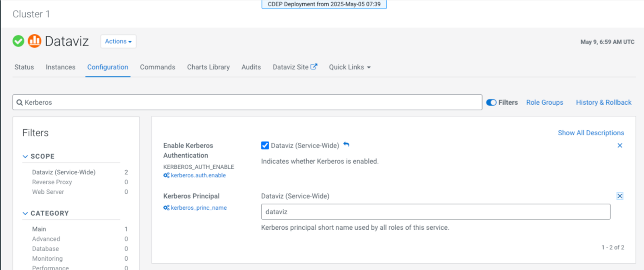This screenshot has width=644, height=270.
Task: Click the orange Dataviz service icon
Action: [35, 41]
